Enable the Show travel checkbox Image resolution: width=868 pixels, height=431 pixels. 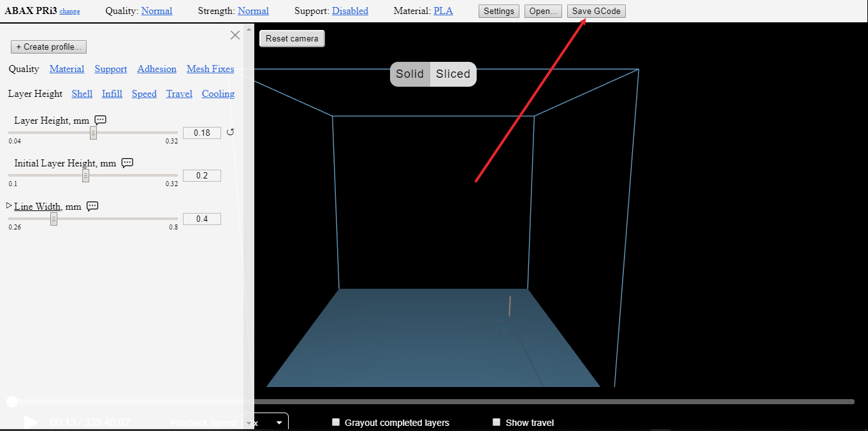tap(496, 422)
